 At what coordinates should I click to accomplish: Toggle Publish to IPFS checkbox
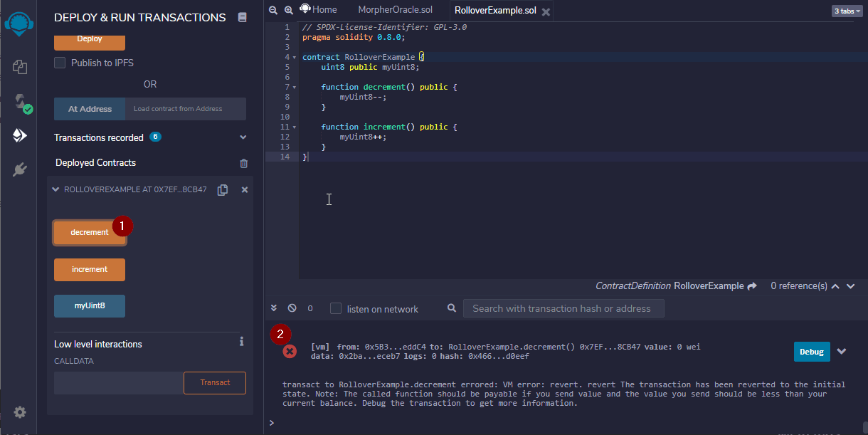click(60, 63)
